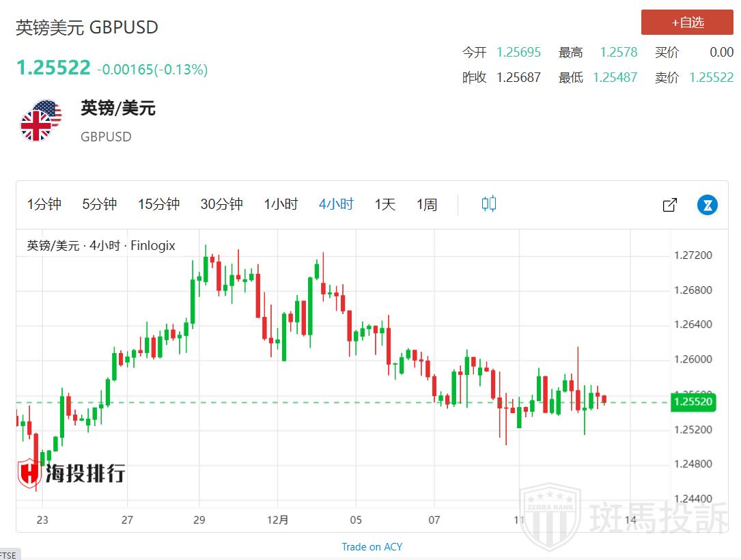741x560 pixels.
Task: Click the 29 date marker on time axis
Action: pyautogui.click(x=199, y=520)
